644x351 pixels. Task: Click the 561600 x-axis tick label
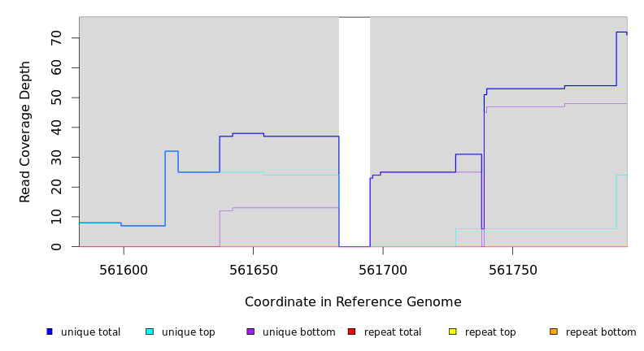[124, 270]
